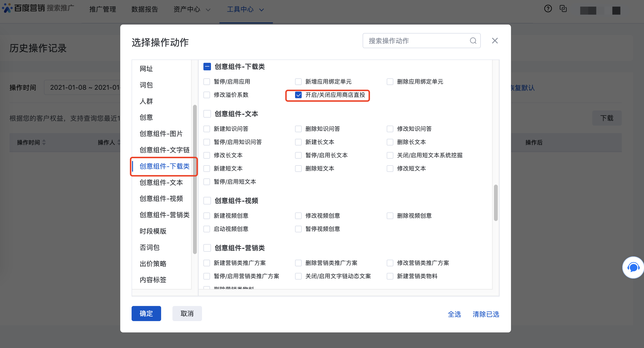Image resolution: width=644 pixels, height=348 pixels.
Task: Toggle the 创意组件-下载类 group checkbox
Action: pos(207,67)
